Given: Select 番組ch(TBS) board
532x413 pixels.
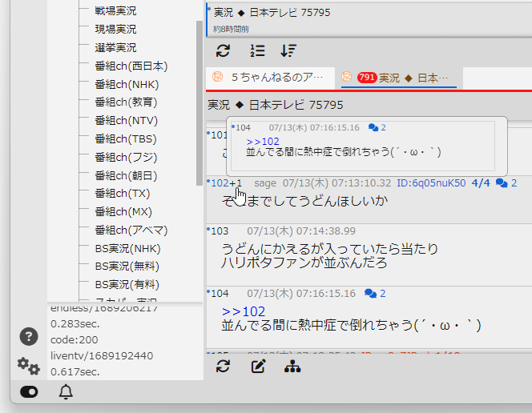Looking at the screenshot, I should coord(126,139).
